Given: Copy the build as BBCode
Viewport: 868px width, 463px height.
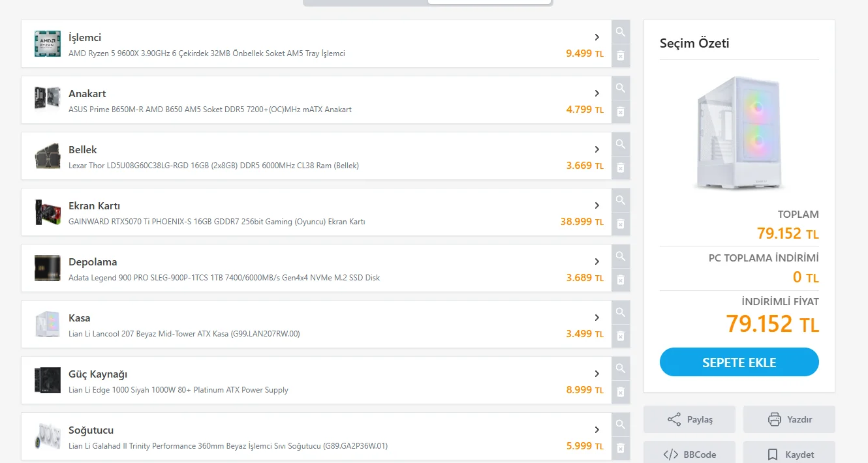Looking at the screenshot, I should 689,454.
